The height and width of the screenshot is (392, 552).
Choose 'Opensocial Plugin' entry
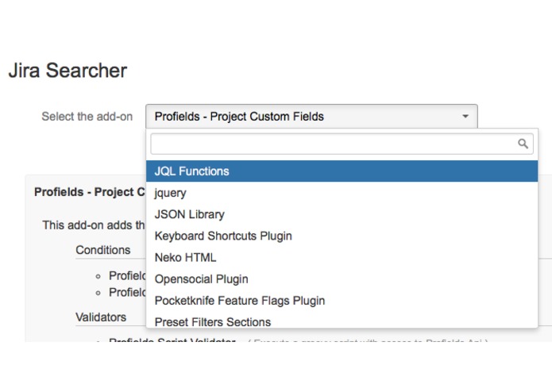pos(342,279)
